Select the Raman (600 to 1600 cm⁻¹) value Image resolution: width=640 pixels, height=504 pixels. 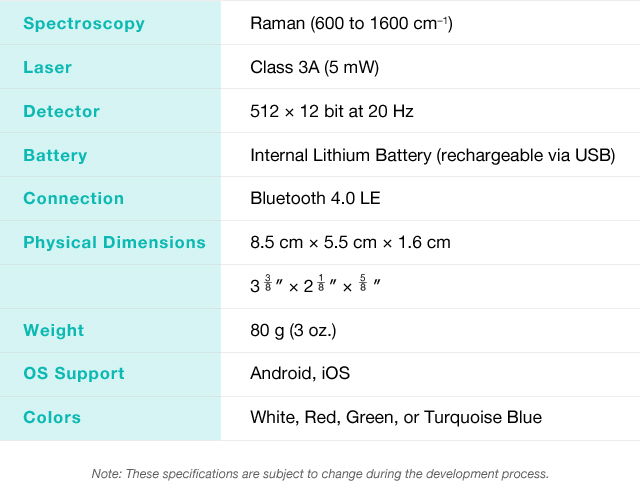point(351,23)
